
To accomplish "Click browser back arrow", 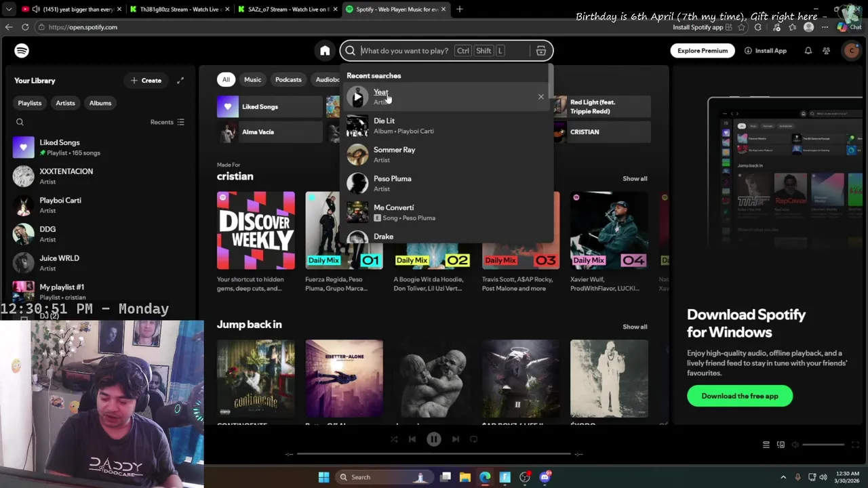I will tap(9, 27).
